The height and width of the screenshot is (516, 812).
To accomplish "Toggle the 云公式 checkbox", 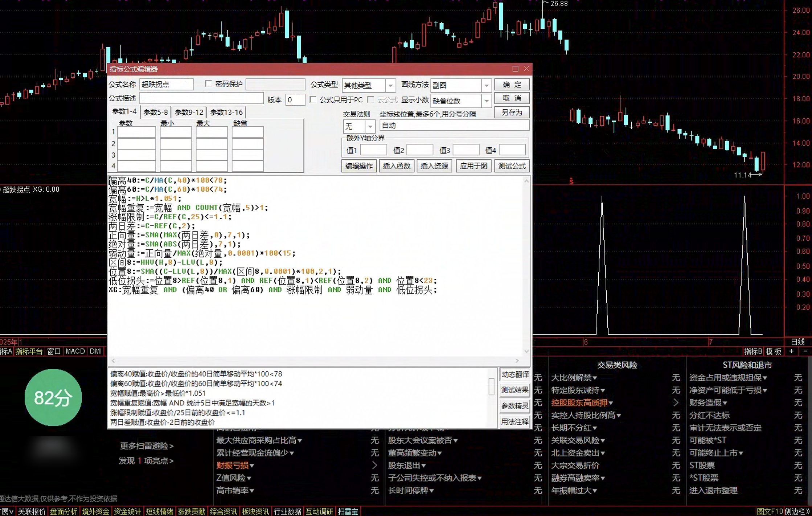I will click(371, 99).
